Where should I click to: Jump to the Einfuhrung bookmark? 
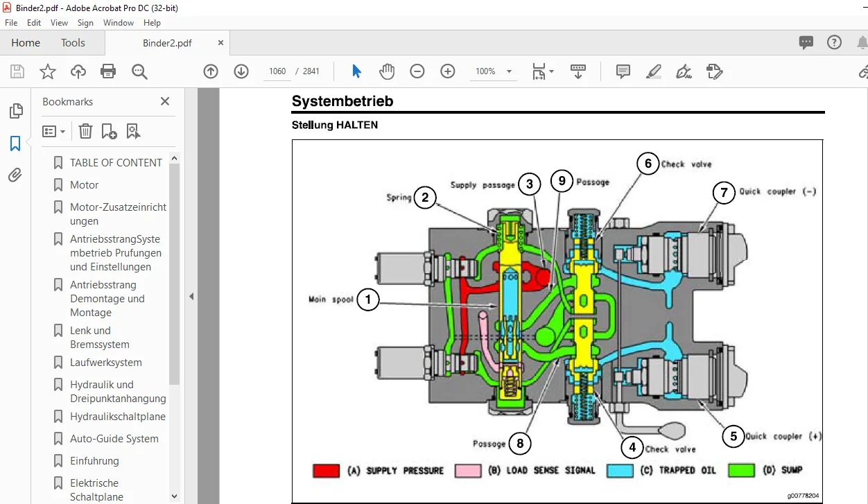click(94, 460)
